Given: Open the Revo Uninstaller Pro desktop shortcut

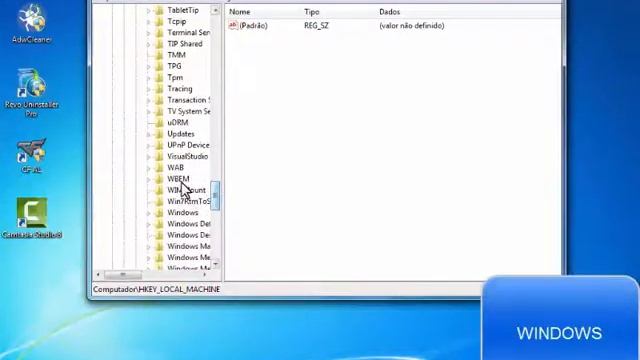Looking at the screenshot, I should coord(31,93).
